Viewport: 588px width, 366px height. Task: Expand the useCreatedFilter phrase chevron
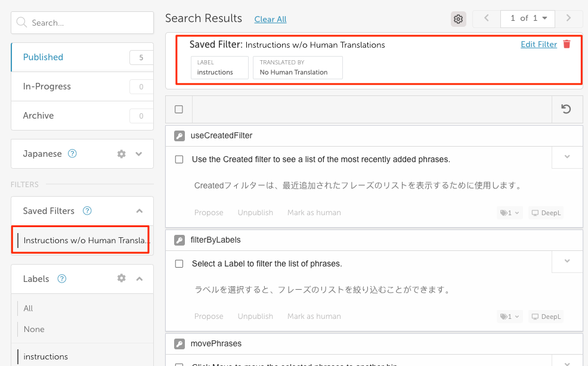567,157
